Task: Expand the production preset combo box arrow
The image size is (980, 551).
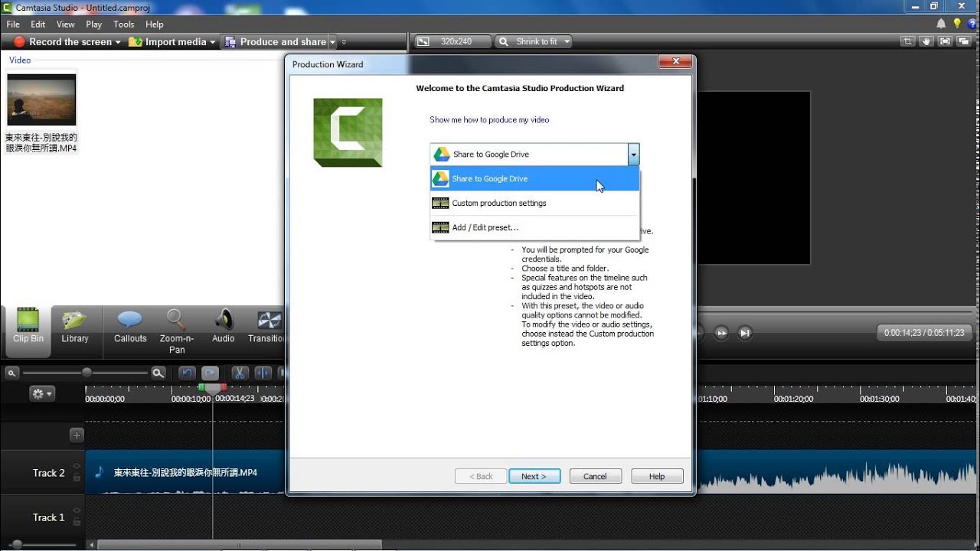Action: [x=633, y=155]
